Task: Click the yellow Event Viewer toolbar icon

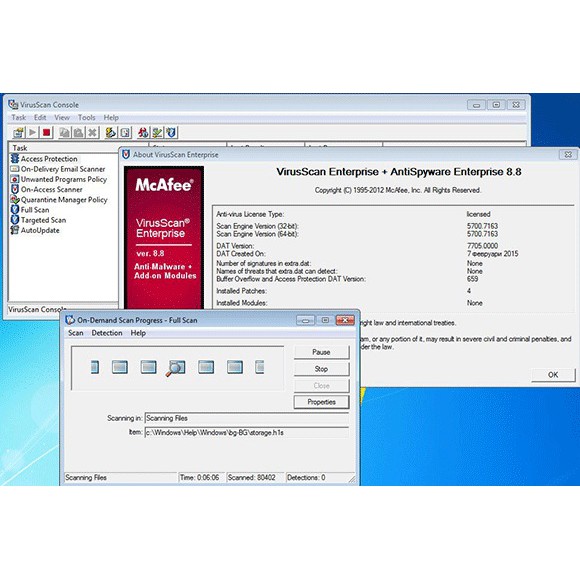Action: [x=110, y=132]
